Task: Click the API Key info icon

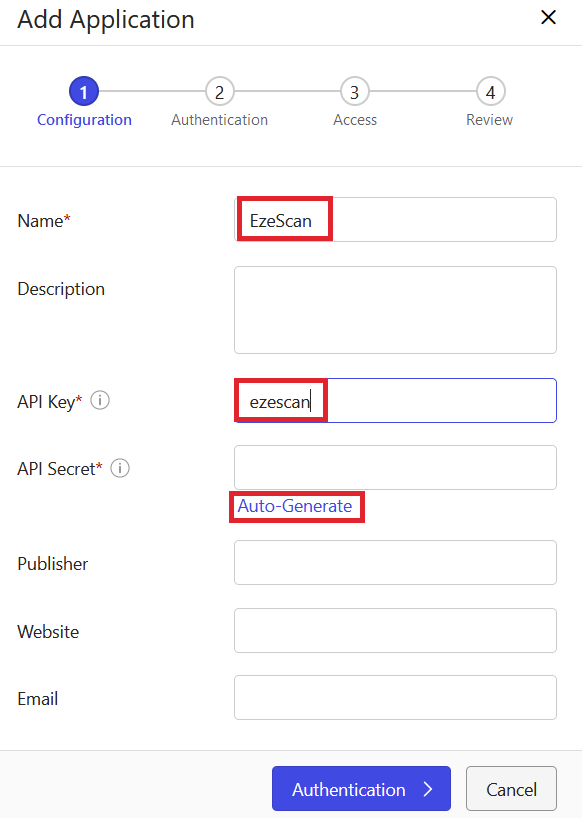Action: (100, 401)
